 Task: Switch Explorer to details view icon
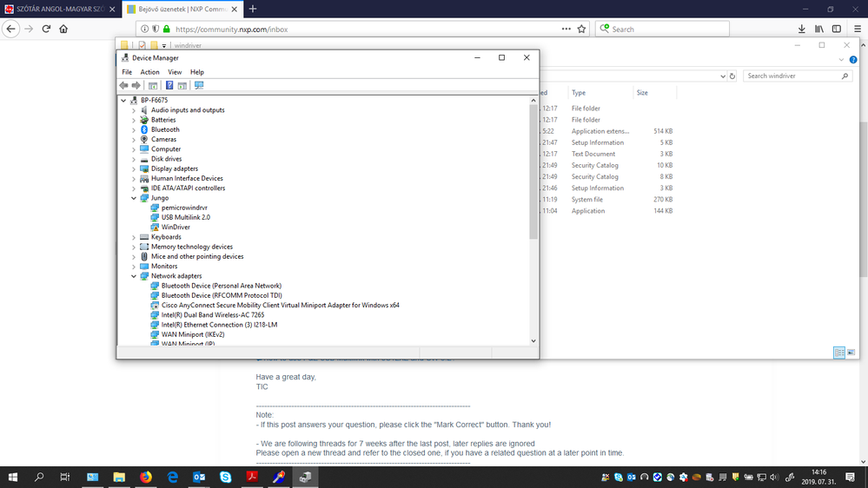839,353
